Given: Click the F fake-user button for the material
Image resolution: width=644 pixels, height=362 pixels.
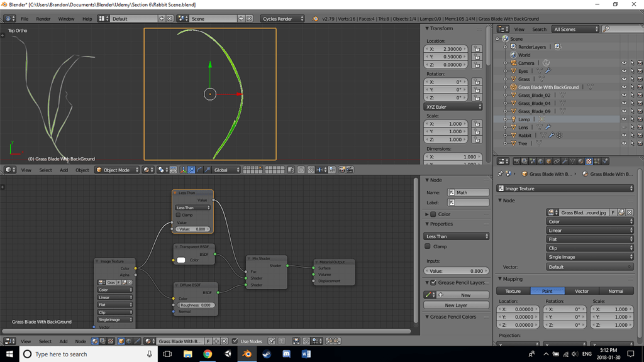Looking at the screenshot, I should (208, 341).
